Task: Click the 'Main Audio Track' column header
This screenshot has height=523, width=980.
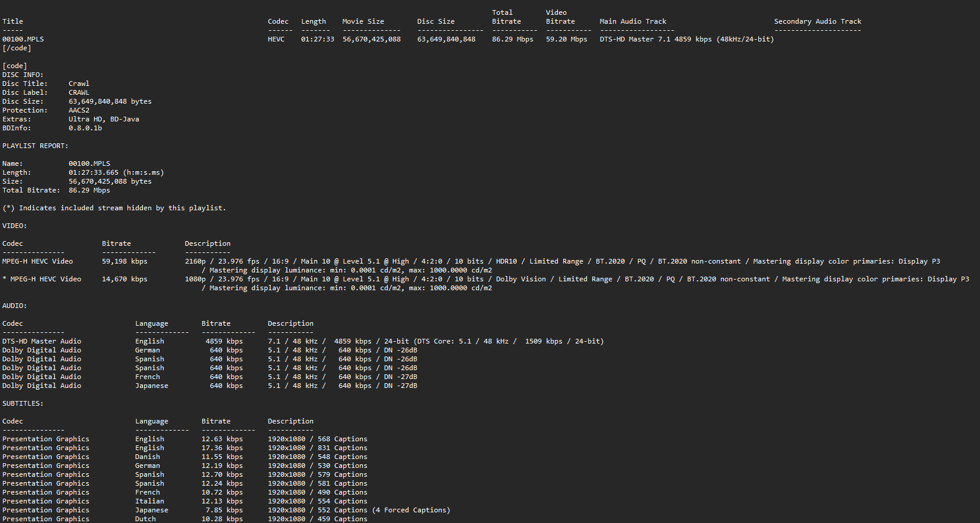Action: point(633,21)
